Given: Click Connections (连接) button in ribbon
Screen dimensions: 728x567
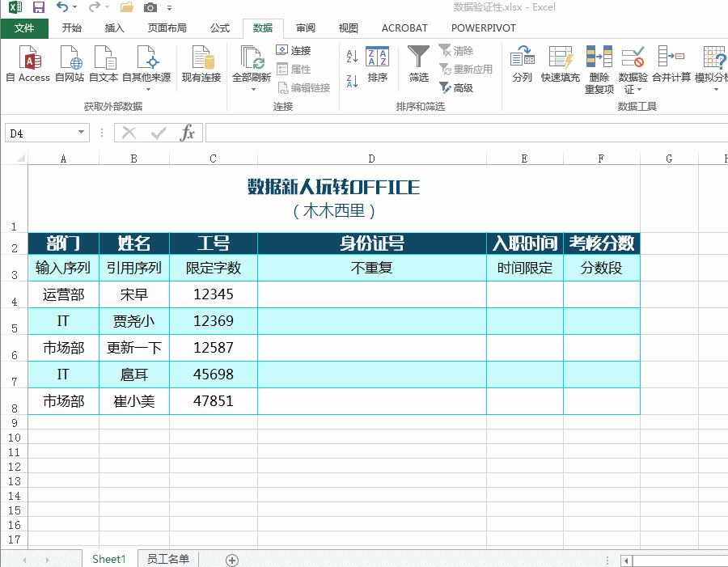Looking at the screenshot, I should tap(293, 50).
